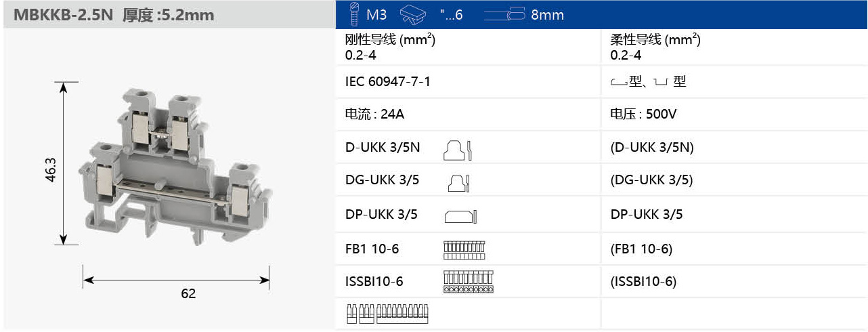Screen dimensions: 868x332
Task: Click the wire stripping length icon beside 8mm
Action: tap(504, 14)
